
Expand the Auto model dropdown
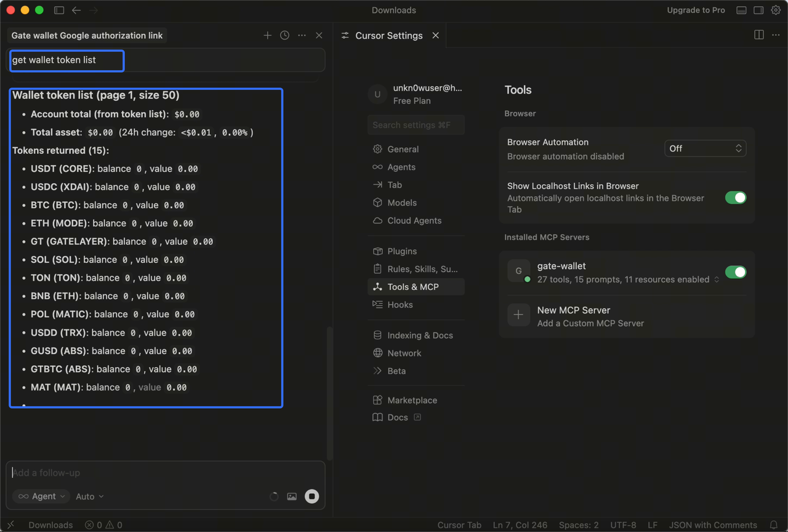click(x=90, y=496)
